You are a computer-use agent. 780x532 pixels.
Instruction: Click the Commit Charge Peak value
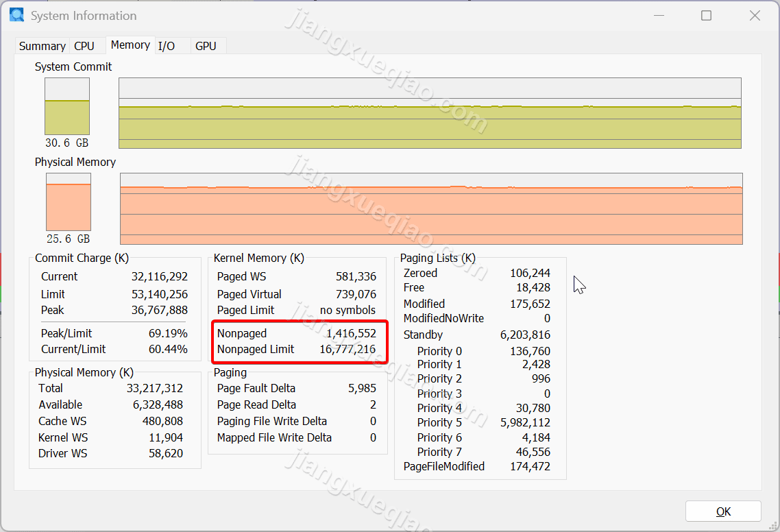(x=159, y=311)
